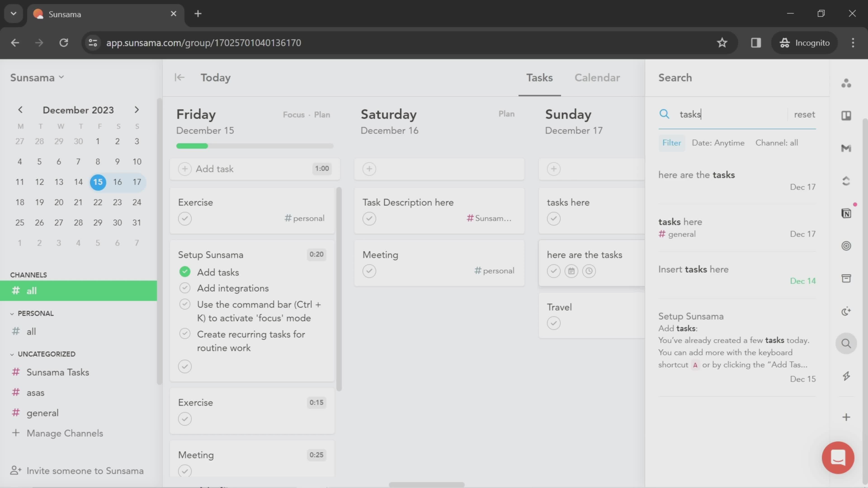Image resolution: width=868 pixels, height=488 pixels.
Task: Toggle Exercise task checkbox on Friday
Action: tap(185, 218)
